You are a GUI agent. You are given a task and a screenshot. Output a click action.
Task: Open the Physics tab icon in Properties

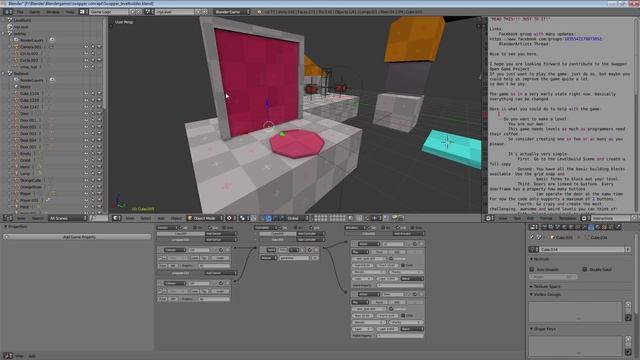(x=618, y=227)
